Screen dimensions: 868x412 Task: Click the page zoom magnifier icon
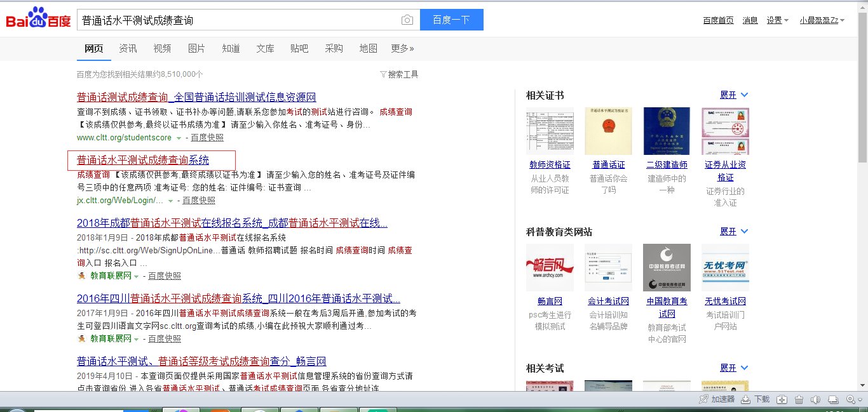(x=850, y=399)
